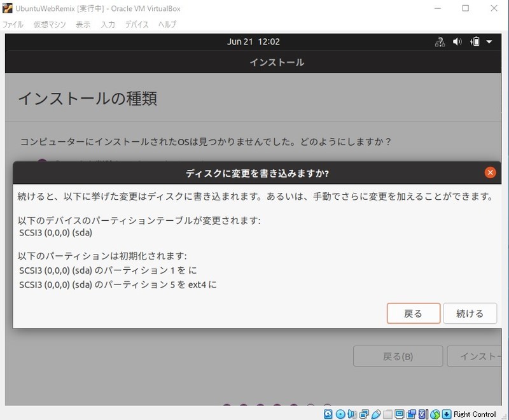The width and height of the screenshot is (509, 420).
Task: Open the 仮想マシン menu
Action: (x=50, y=24)
